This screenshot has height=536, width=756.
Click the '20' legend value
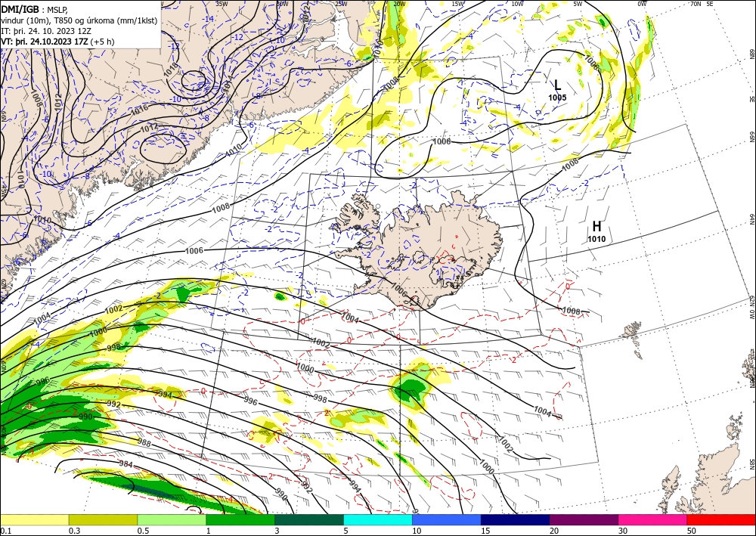point(554,531)
